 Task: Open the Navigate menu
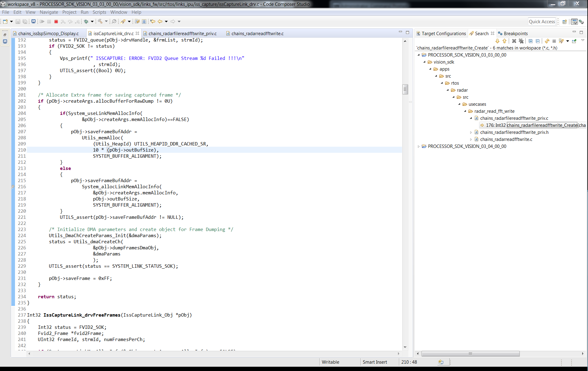click(x=49, y=12)
